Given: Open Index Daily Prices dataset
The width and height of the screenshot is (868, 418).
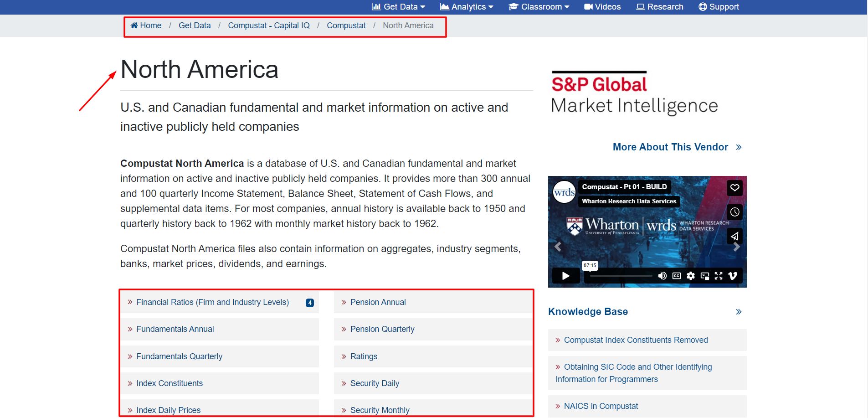Looking at the screenshot, I should pyautogui.click(x=168, y=410).
